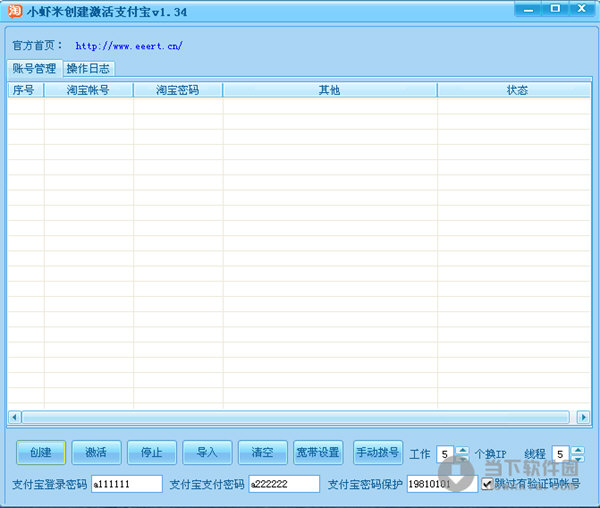Click the horizontal scrollbar left arrow
600x508 pixels.
[15, 417]
